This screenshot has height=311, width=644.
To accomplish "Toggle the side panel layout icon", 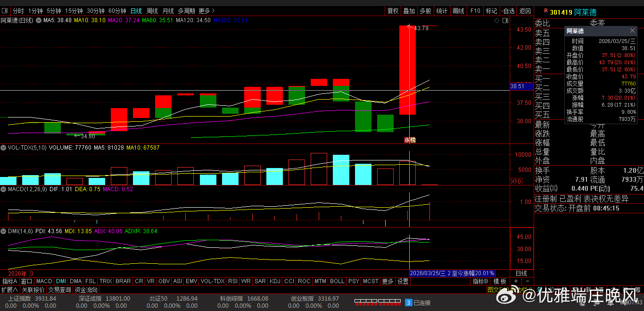I will [505, 21].
